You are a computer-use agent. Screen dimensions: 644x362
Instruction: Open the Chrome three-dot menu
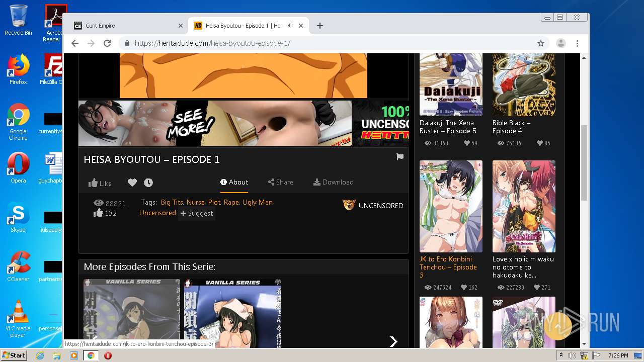pyautogui.click(x=578, y=43)
